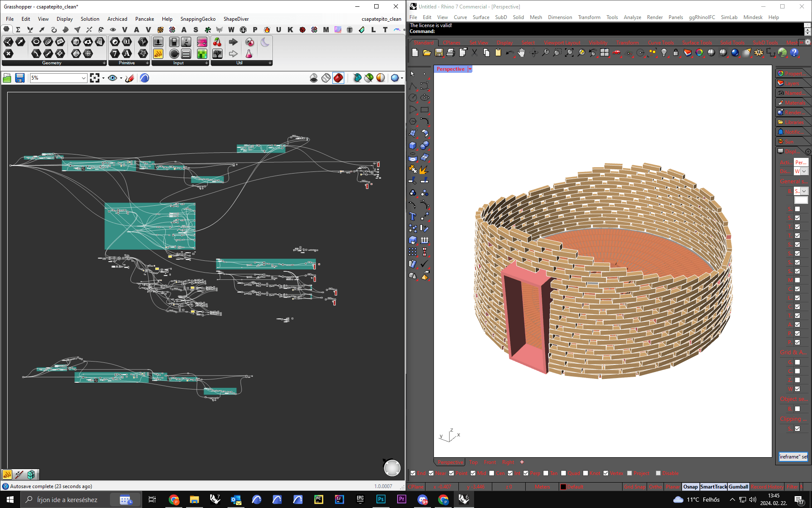Expand the Primitive panel in Grasshopper ribbon

coord(147,63)
